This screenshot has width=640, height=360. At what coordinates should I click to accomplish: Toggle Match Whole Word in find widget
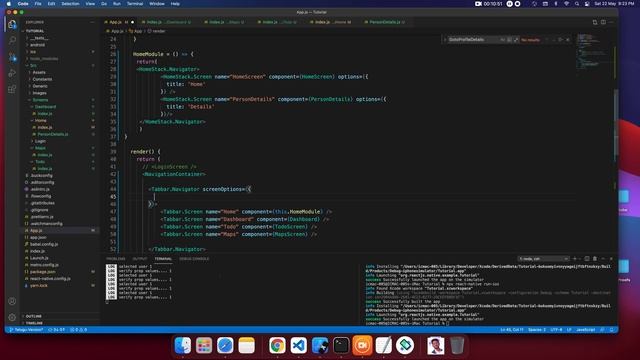tap(509, 40)
